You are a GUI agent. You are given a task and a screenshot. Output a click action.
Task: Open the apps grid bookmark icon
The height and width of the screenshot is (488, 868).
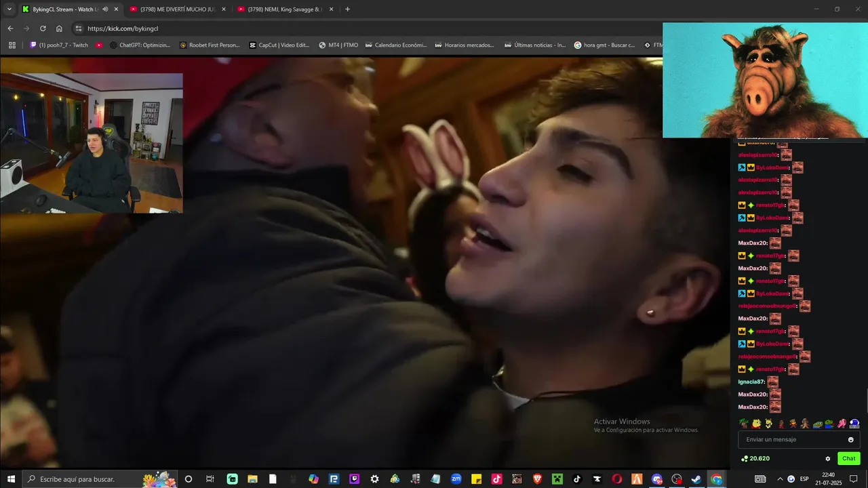(12, 45)
